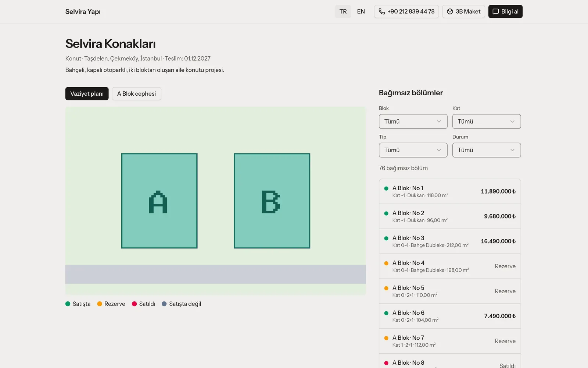This screenshot has width=588, height=368.
Task: Open the Durum filter dropdown
Action: point(487,150)
